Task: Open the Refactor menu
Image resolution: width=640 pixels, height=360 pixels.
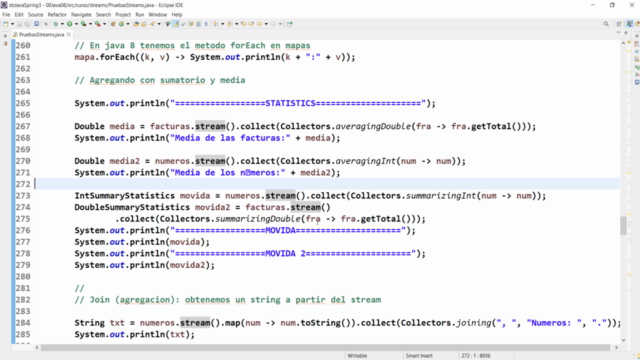Action: [x=57, y=15]
